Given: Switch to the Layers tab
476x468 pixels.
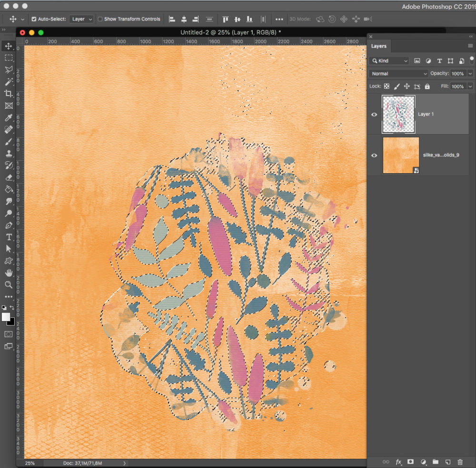Looking at the screenshot, I should pyautogui.click(x=378, y=46).
